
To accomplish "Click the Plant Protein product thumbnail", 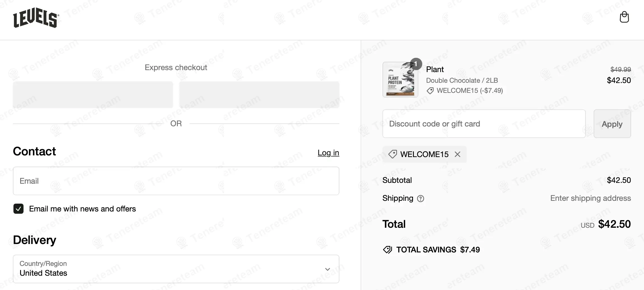I will [x=400, y=80].
